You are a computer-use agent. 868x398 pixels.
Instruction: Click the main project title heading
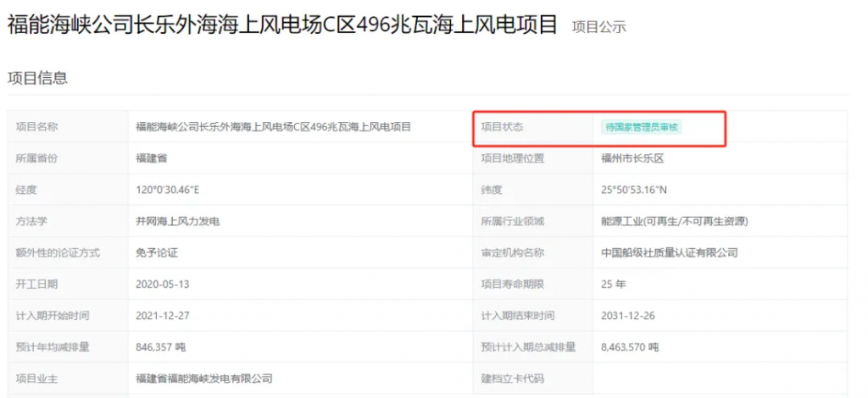(x=282, y=25)
